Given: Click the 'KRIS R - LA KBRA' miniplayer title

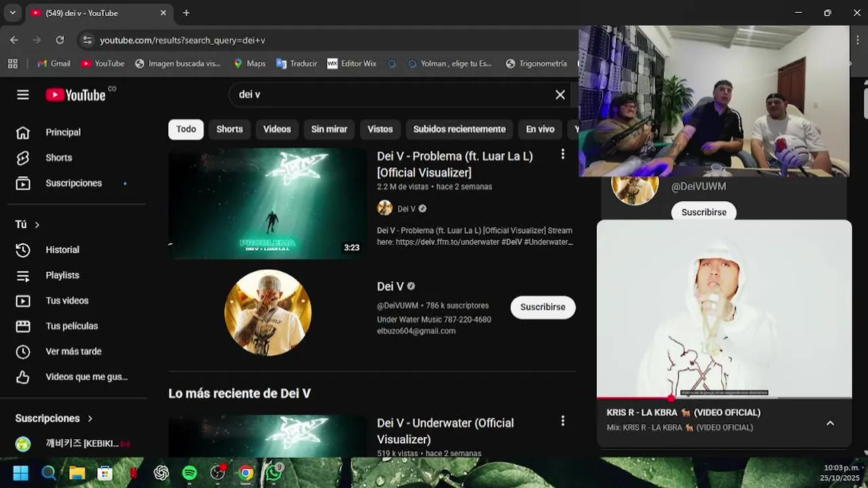Looking at the screenshot, I should [x=684, y=412].
